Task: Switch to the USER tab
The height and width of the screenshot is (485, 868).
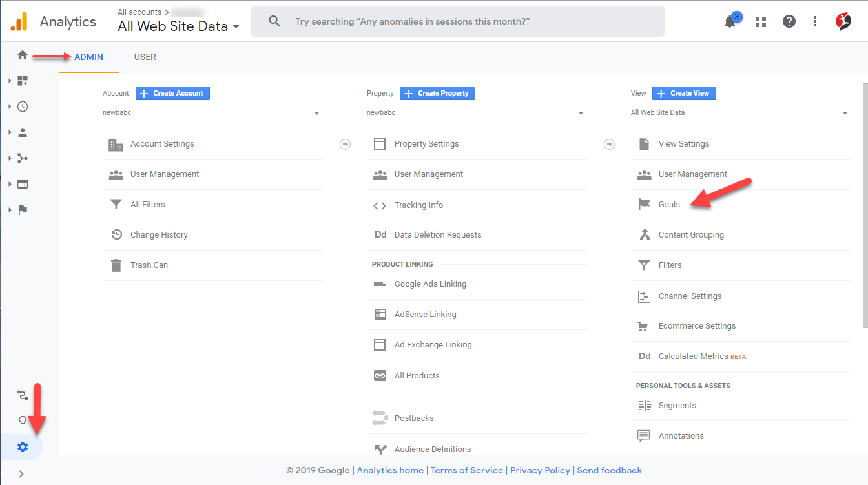Action: click(x=145, y=57)
